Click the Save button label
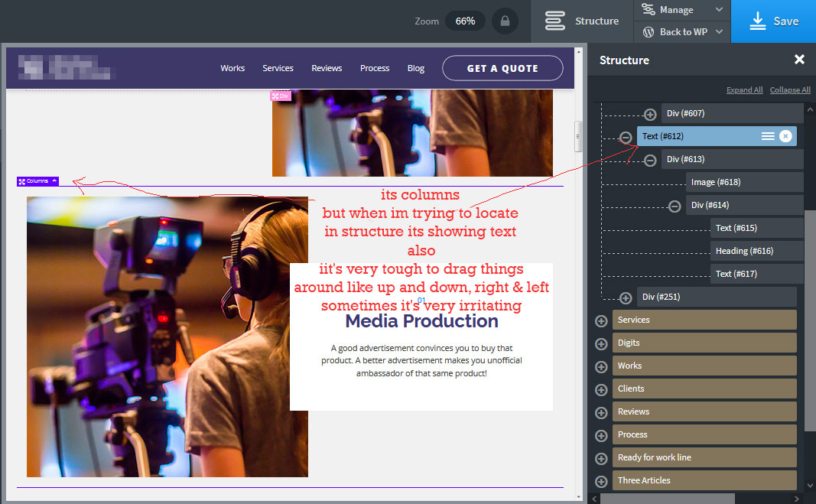 786,21
